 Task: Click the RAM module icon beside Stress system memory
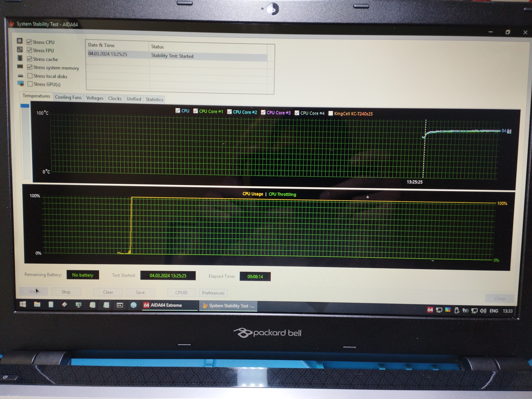tap(20, 66)
